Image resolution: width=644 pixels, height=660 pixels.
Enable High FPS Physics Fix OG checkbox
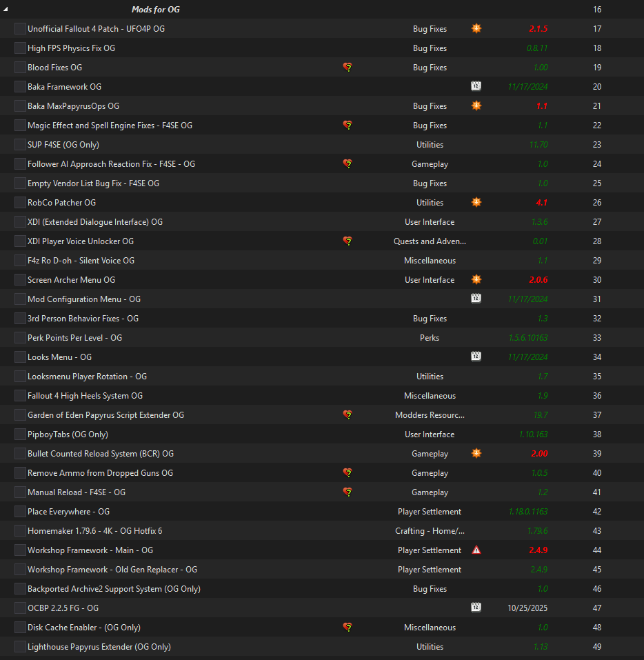tap(20, 48)
